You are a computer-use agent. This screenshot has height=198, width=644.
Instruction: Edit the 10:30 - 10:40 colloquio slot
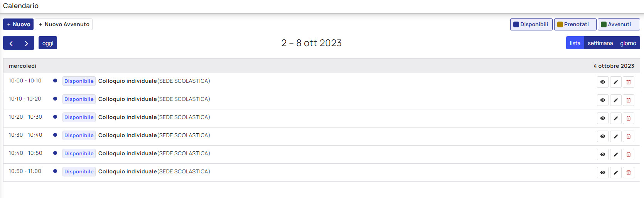(616, 136)
